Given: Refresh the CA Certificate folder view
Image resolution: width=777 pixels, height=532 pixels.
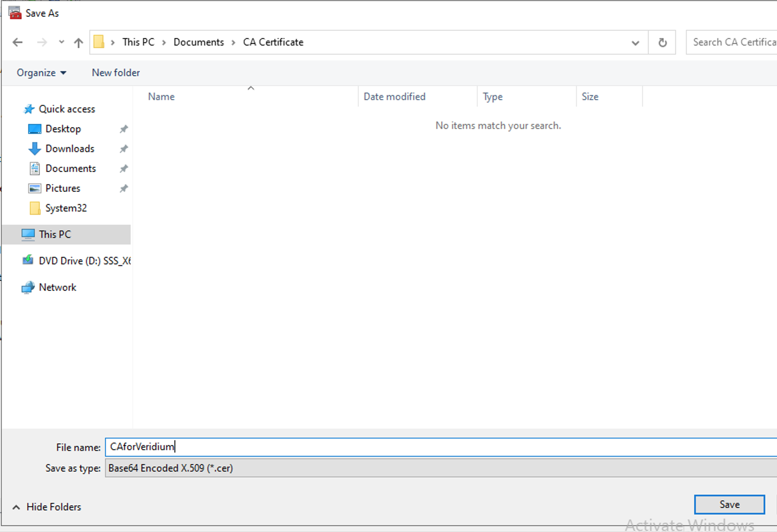Looking at the screenshot, I should coord(662,42).
